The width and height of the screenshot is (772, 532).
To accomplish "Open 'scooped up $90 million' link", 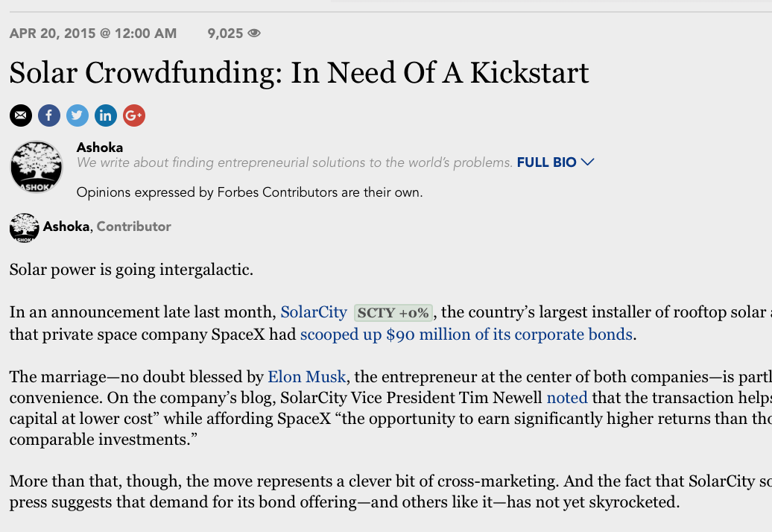I will [466, 335].
